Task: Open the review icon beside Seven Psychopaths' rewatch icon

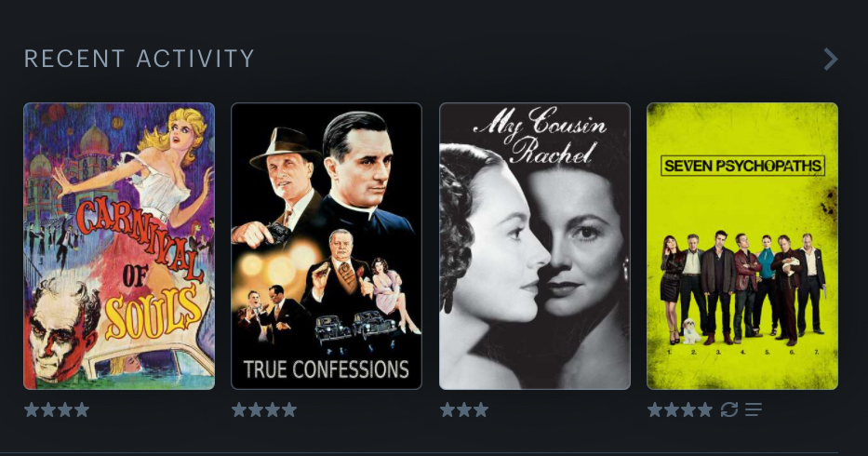Action: coord(754,409)
